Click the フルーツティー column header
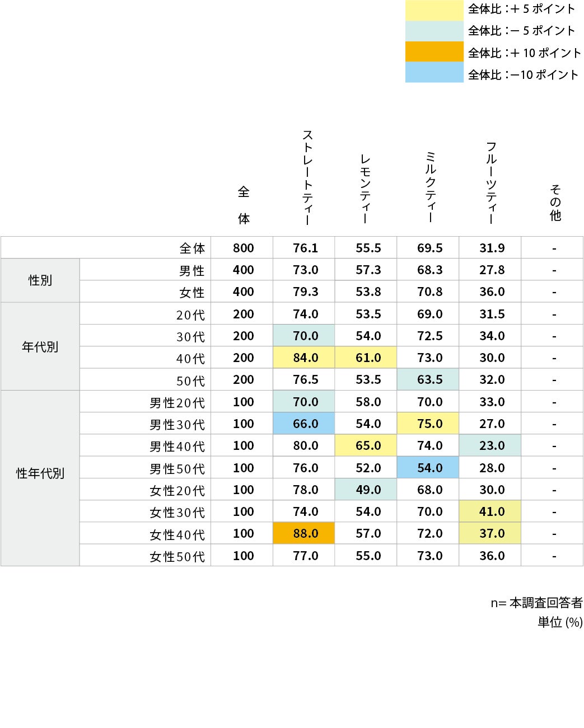The height and width of the screenshot is (728, 584). pos(492,182)
